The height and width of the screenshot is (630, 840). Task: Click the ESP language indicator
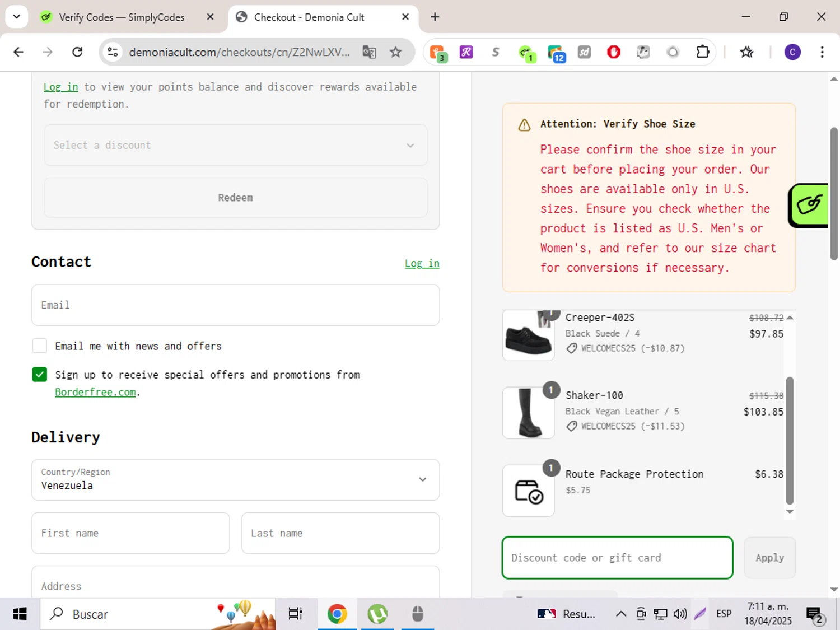coord(724,614)
